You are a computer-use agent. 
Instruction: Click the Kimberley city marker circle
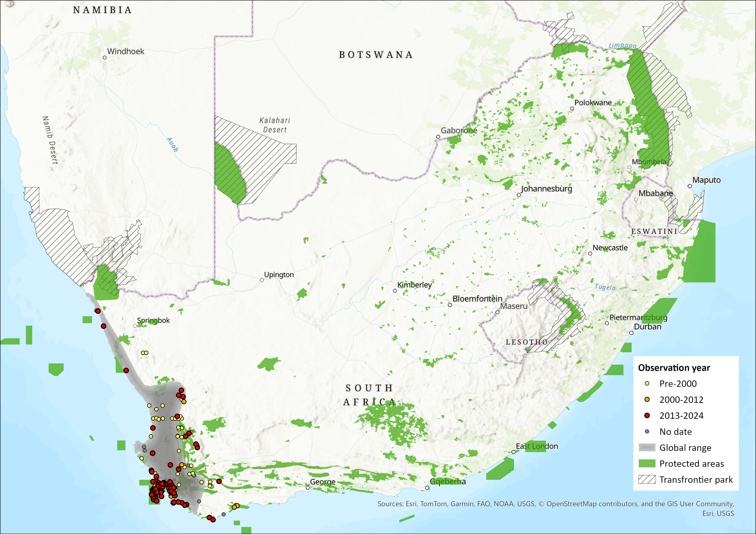click(x=395, y=290)
